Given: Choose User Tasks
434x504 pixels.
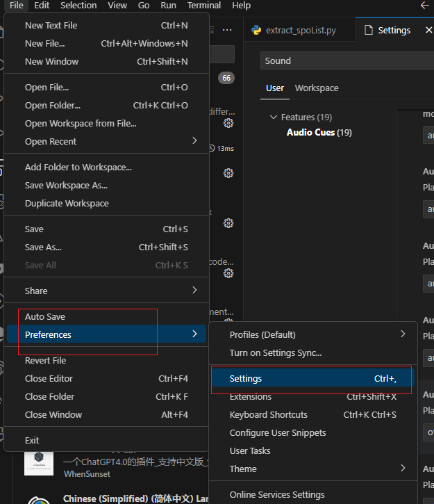Looking at the screenshot, I should tap(313, 450).
